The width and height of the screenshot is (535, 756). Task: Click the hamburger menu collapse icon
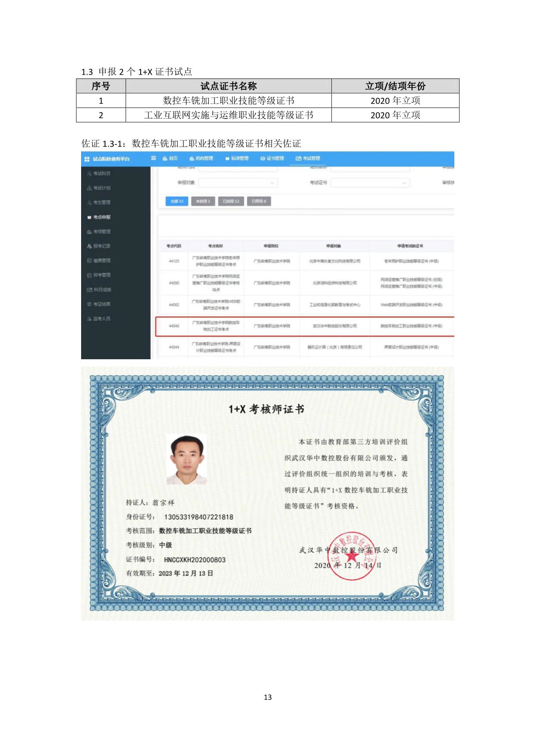(153, 158)
